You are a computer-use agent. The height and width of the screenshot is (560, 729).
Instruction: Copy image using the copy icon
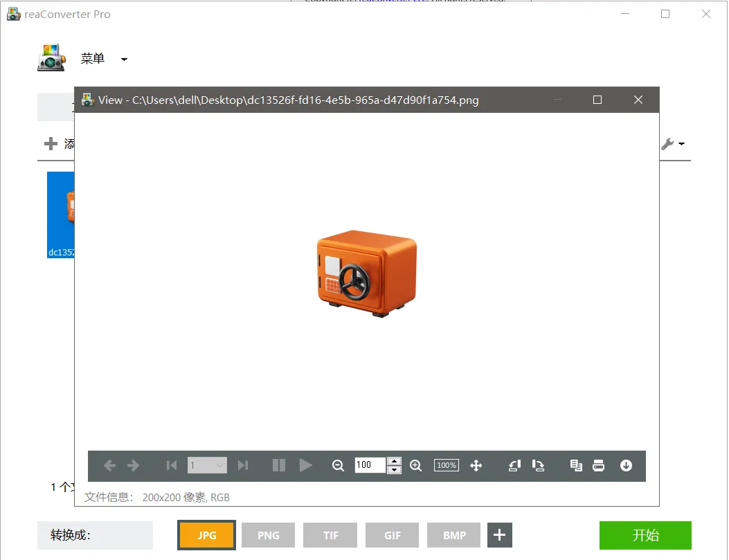[x=576, y=465]
